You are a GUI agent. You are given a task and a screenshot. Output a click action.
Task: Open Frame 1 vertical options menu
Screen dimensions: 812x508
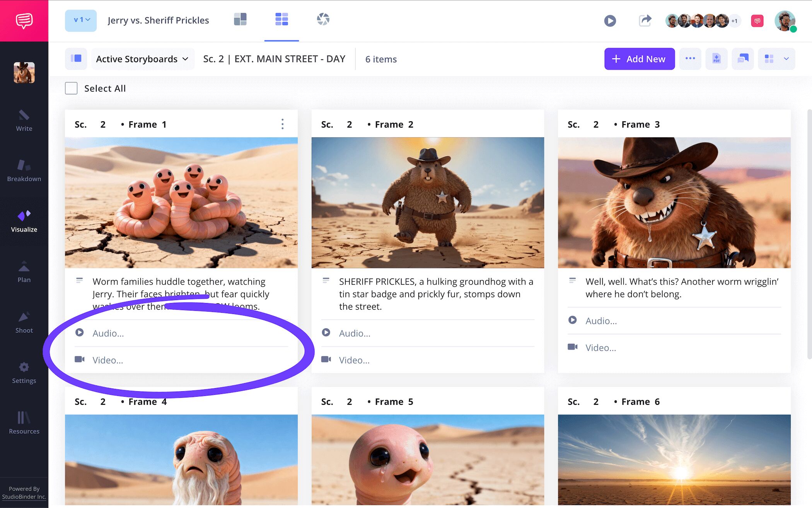click(283, 124)
